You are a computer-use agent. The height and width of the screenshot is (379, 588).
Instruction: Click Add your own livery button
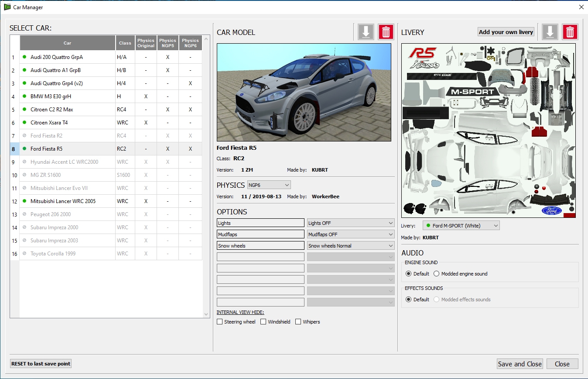tap(506, 32)
